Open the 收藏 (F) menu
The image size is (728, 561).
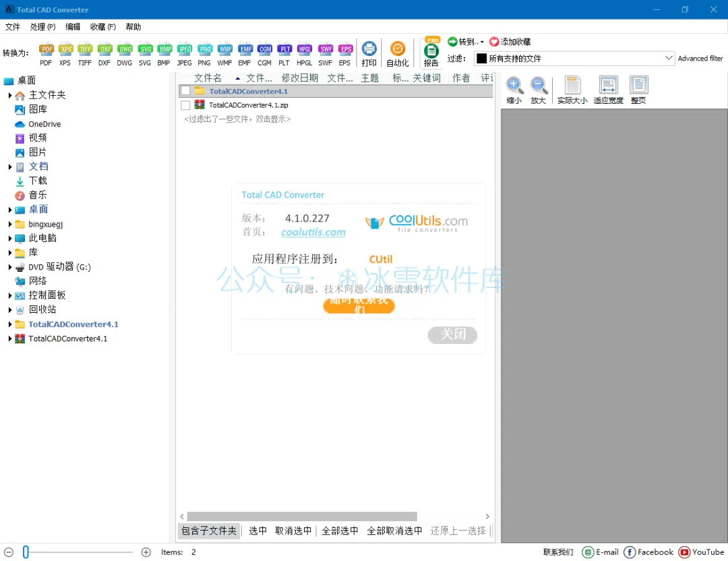pyautogui.click(x=103, y=27)
